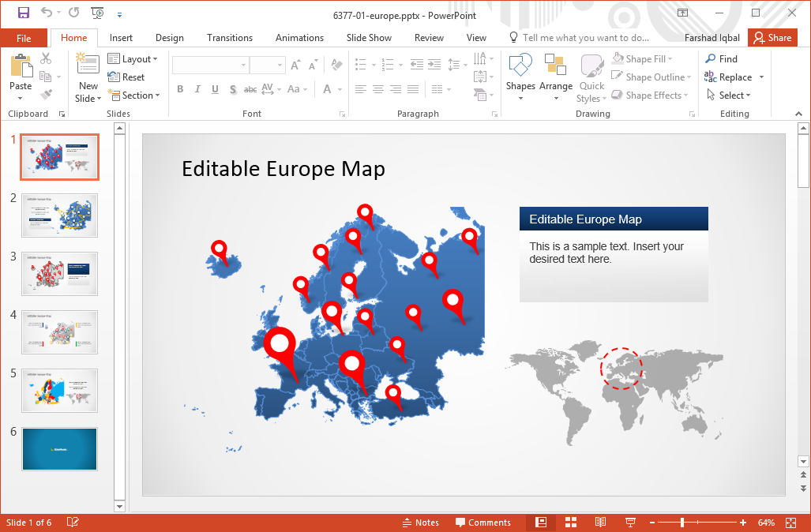The height and width of the screenshot is (532, 811).
Task: Click the Paste clipboard icon
Action: pyautogui.click(x=21, y=67)
